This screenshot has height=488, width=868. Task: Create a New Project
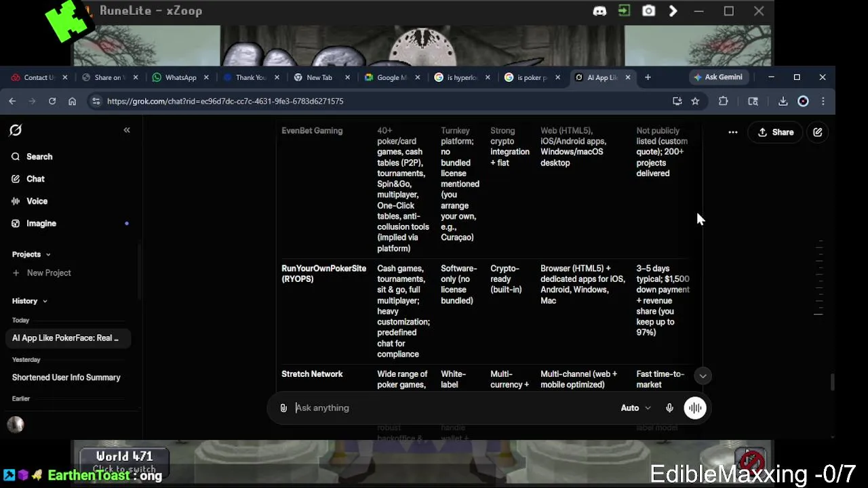pos(41,273)
